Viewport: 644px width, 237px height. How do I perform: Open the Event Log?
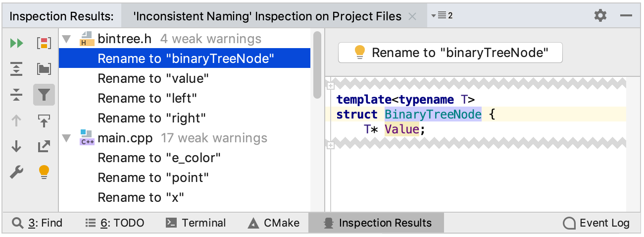(596, 223)
